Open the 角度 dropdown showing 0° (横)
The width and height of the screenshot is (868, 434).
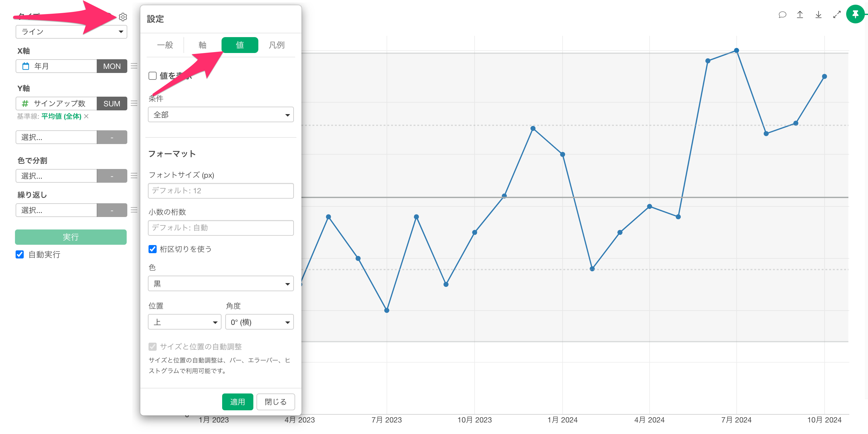(259, 322)
